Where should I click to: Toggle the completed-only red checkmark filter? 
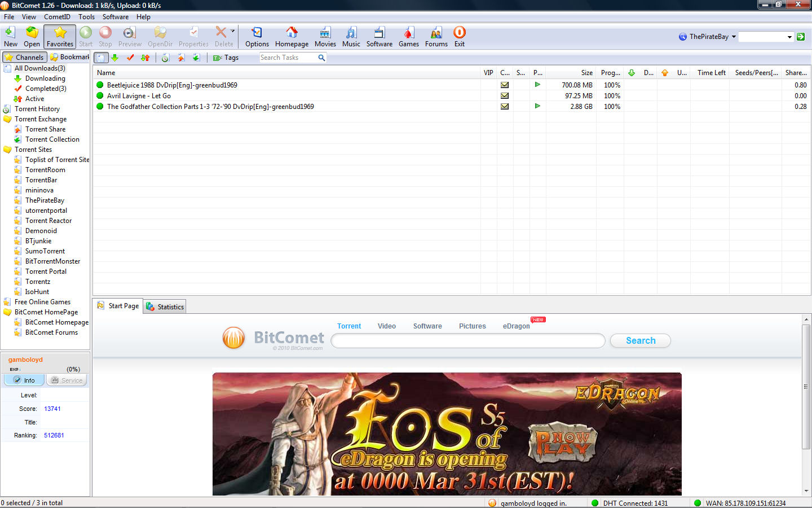tap(130, 58)
